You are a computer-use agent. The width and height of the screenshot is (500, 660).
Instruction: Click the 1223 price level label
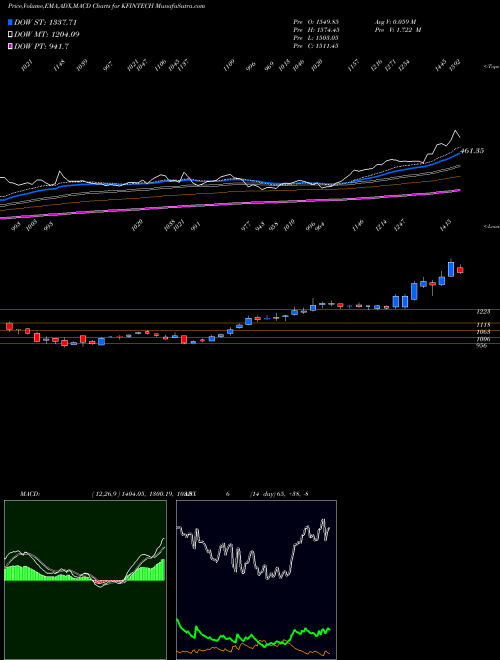point(483,312)
